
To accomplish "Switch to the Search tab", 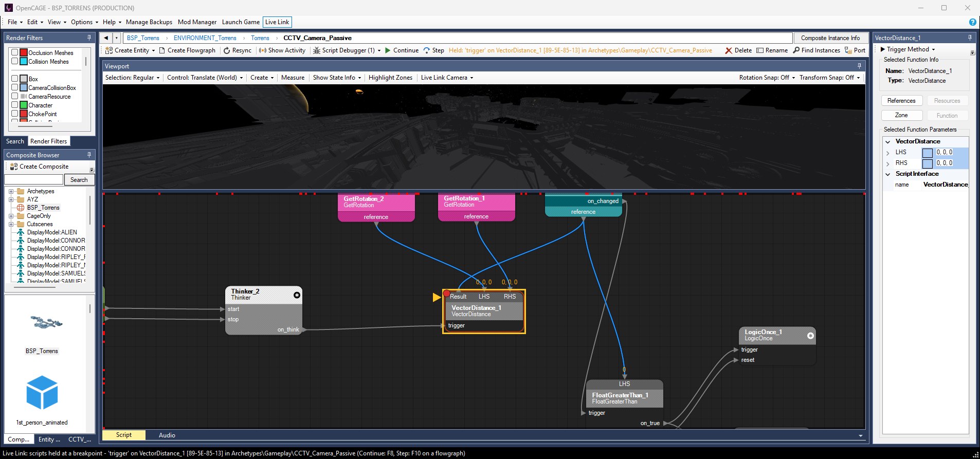I will pyautogui.click(x=15, y=141).
